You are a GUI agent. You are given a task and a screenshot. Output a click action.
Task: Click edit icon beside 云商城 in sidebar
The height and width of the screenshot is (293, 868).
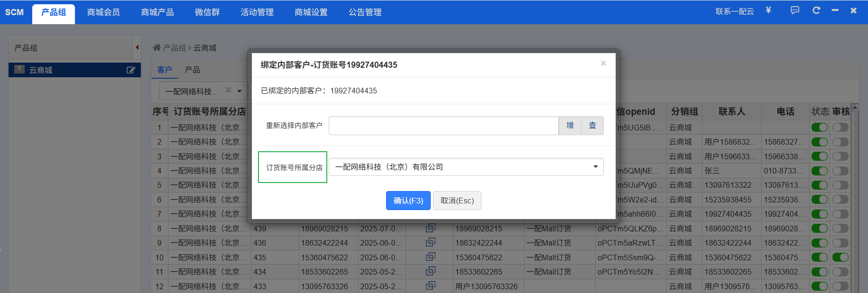point(131,70)
